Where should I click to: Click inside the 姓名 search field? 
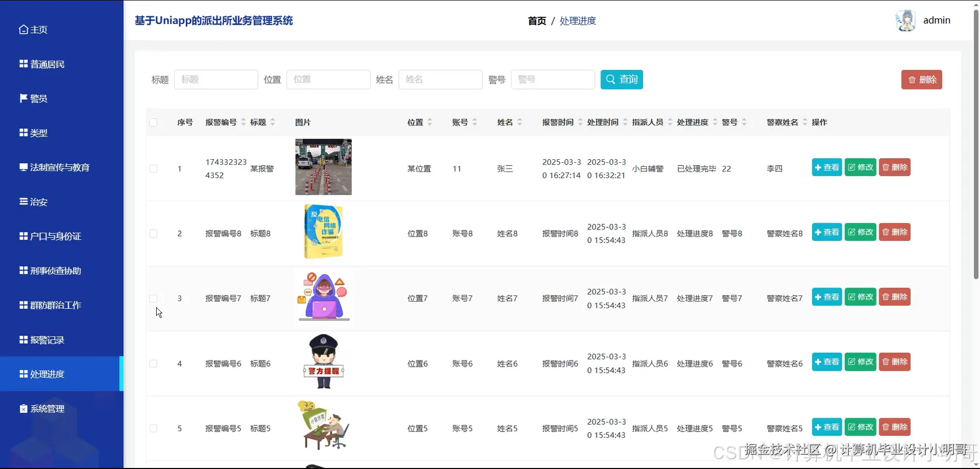pos(440,79)
